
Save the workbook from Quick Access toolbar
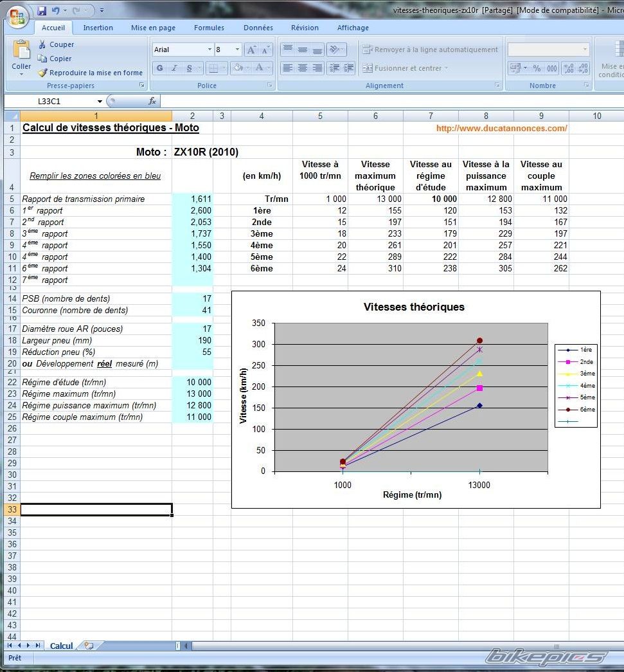[x=42, y=11]
